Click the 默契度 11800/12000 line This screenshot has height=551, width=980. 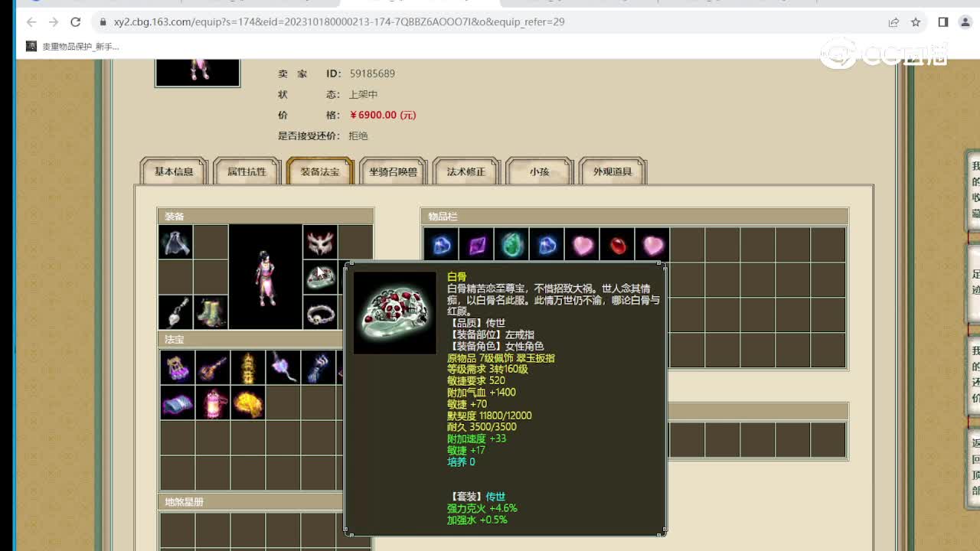coord(489,416)
